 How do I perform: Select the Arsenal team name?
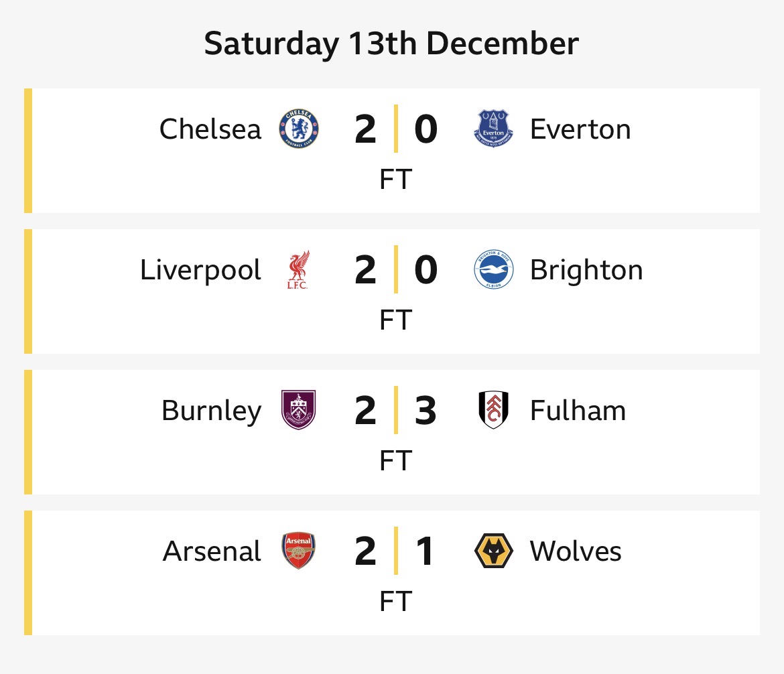212,551
